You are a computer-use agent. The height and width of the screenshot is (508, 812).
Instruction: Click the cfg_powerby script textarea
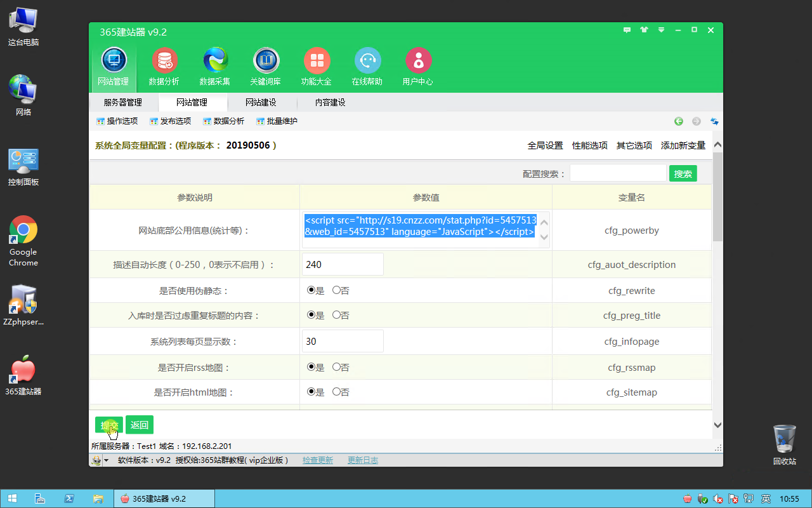pos(420,230)
